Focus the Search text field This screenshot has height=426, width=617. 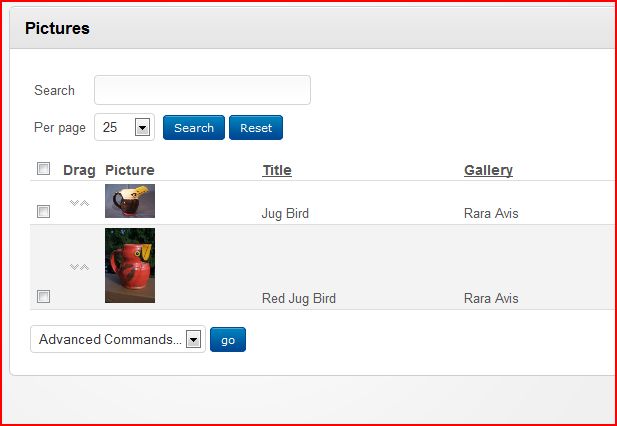click(x=202, y=90)
